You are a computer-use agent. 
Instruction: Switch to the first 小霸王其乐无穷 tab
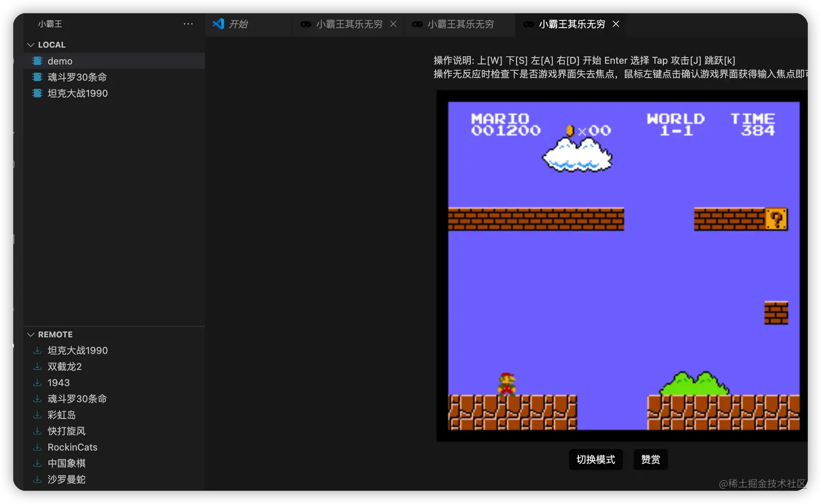click(x=349, y=24)
